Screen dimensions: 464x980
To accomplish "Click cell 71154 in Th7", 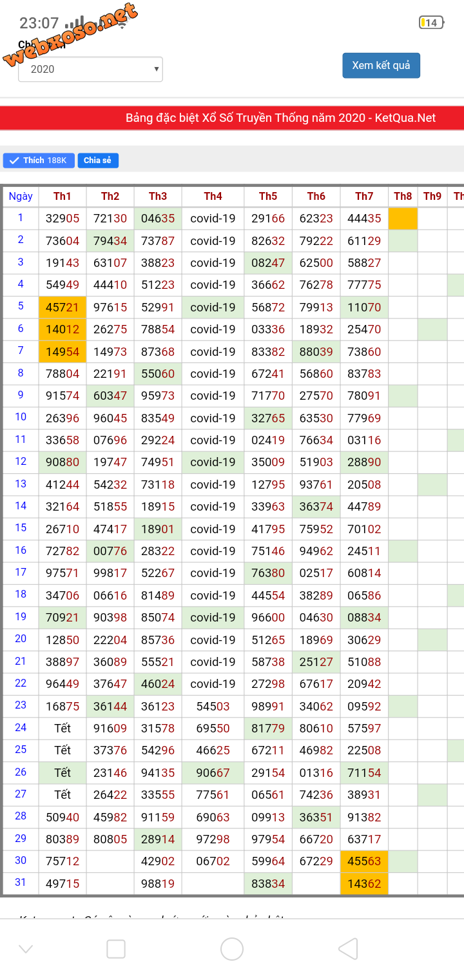I will click(x=364, y=772).
